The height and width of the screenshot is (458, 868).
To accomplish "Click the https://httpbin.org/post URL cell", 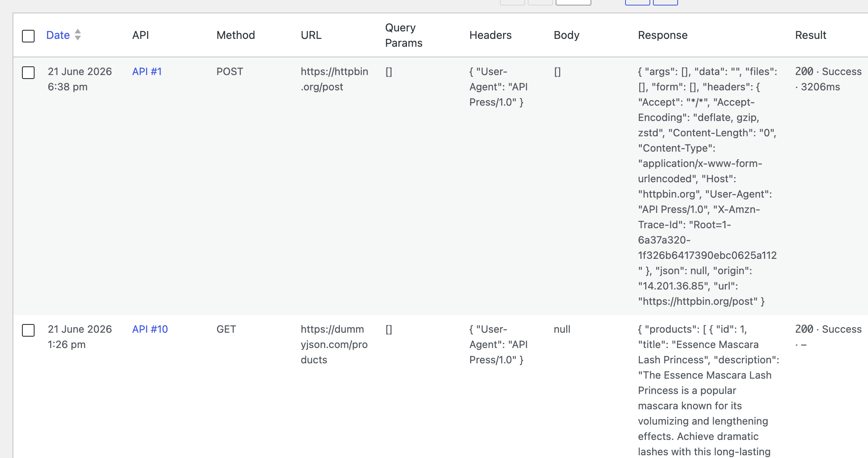I will [x=334, y=79].
